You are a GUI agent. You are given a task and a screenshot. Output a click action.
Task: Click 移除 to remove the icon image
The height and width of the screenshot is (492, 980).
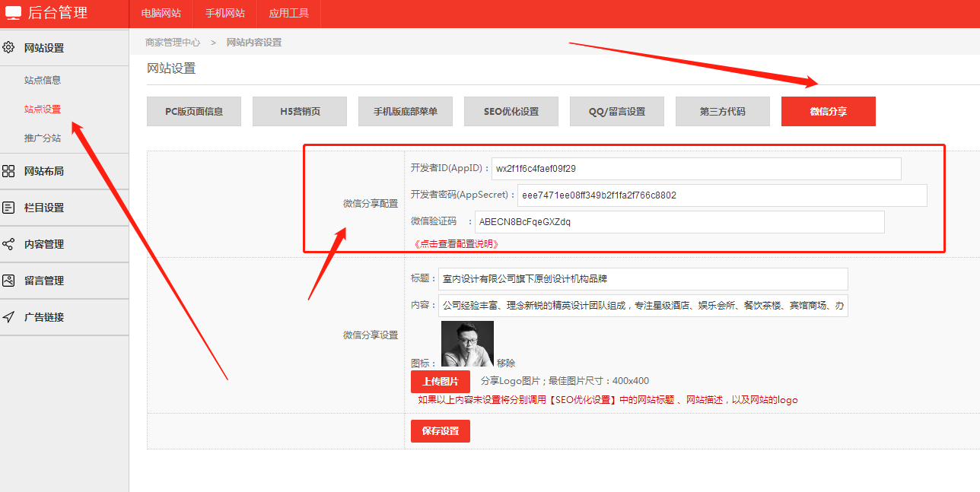506,363
